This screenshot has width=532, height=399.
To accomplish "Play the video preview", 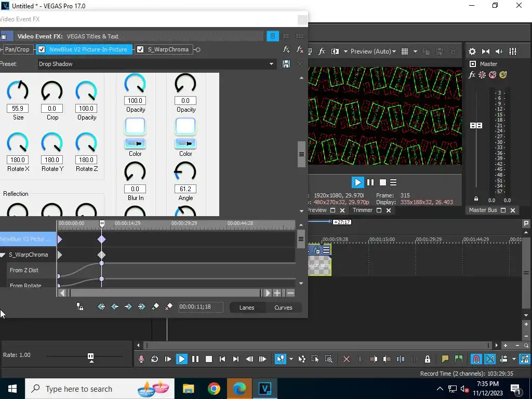I will pyautogui.click(x=357, y=182).
